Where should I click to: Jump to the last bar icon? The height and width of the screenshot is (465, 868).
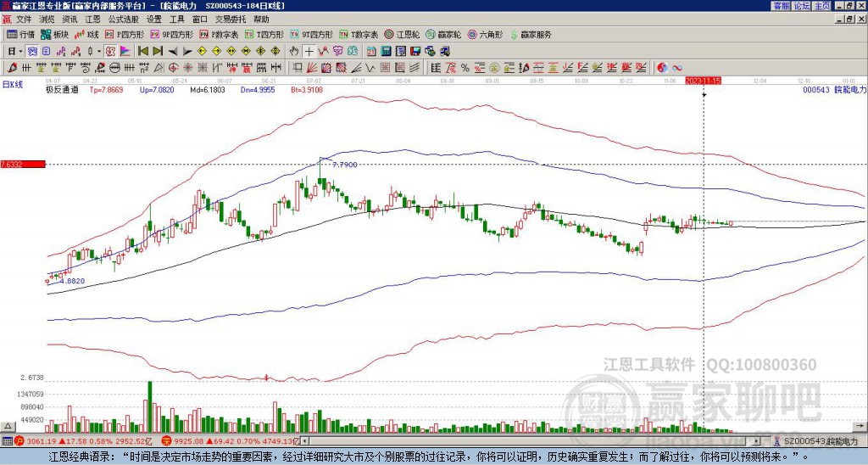[x=158, y=52]
